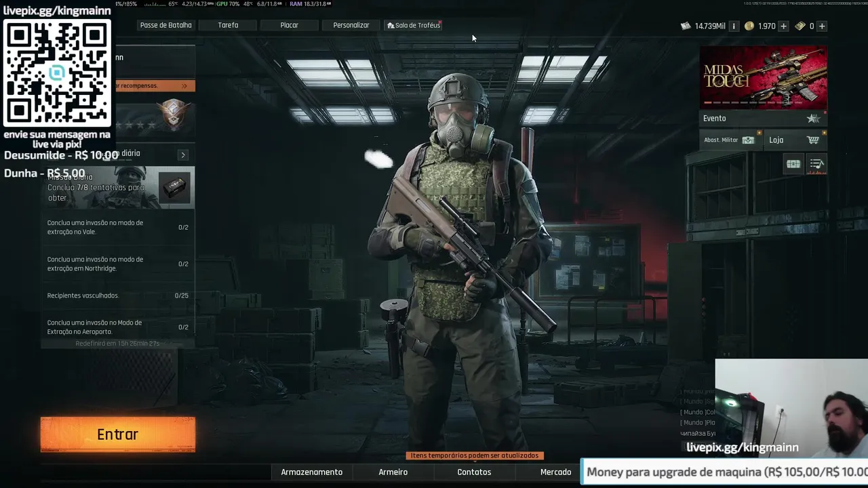Click the first Midas Touch banner page indicator

708,103
